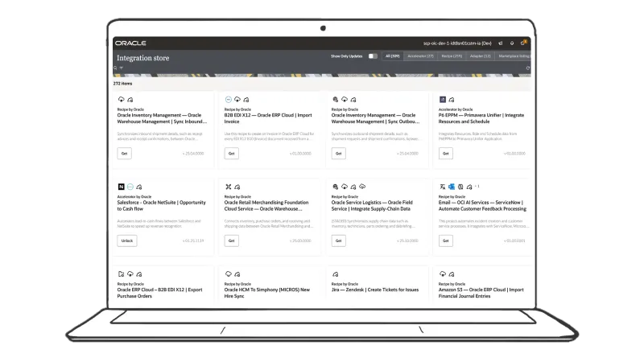Get the Oracle Inventory Management Sync Inbound recipe
Image resolution: width=644 pixels, height=362 pixels.
click(125, 154)
